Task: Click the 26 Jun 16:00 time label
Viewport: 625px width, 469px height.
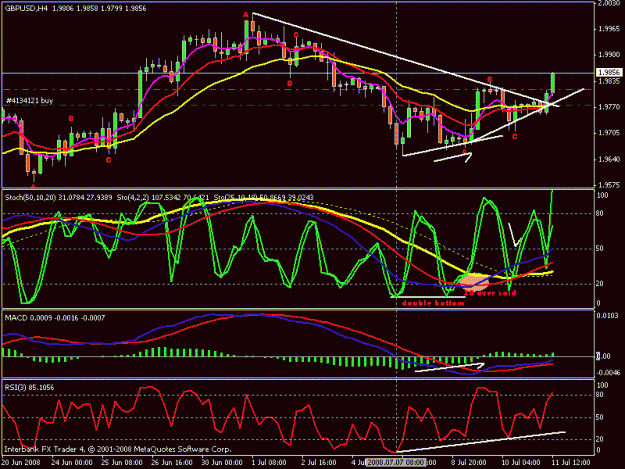Action: (x=171, y=463)
